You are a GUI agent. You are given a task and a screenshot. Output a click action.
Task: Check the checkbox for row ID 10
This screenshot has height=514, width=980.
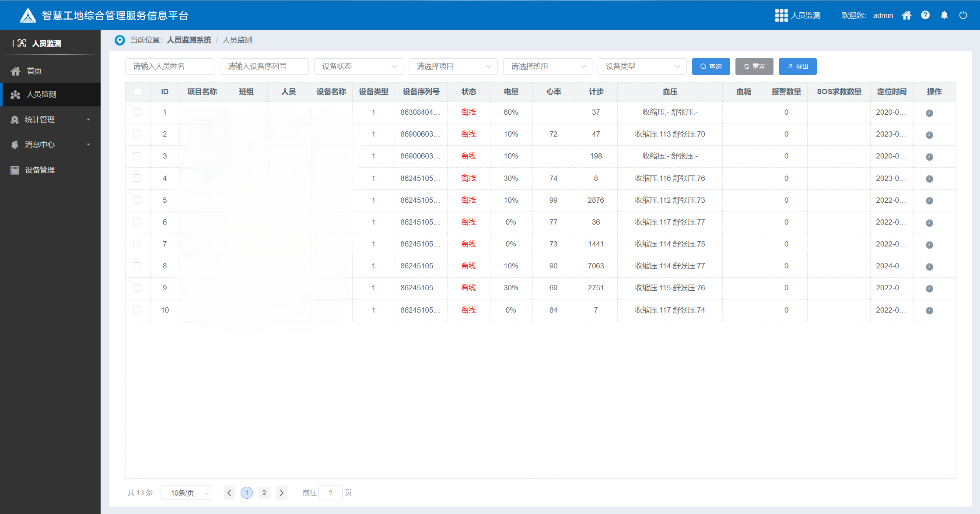point(137,310)
